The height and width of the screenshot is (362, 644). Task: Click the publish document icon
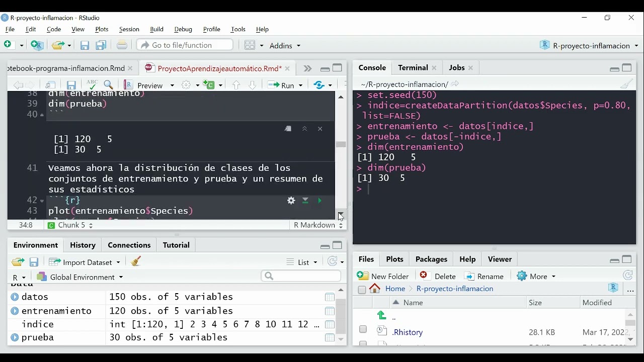pyautogui.click(x=319, y=85)
